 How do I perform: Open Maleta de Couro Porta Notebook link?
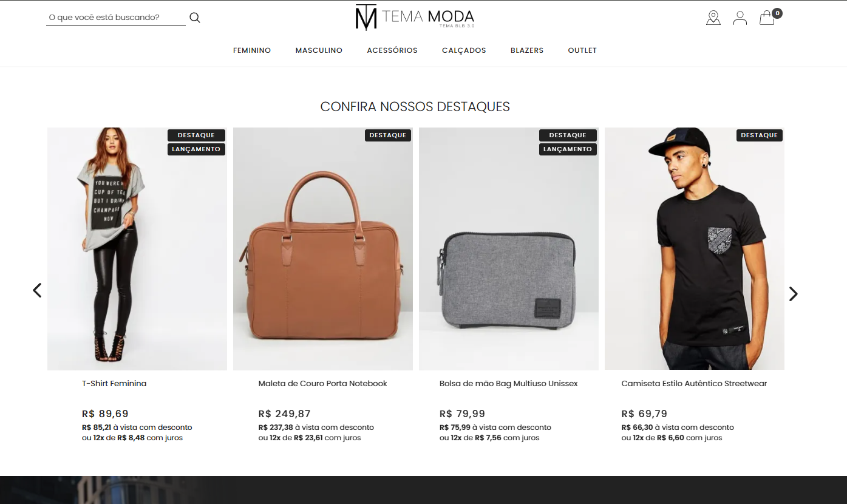coord(322,383)
